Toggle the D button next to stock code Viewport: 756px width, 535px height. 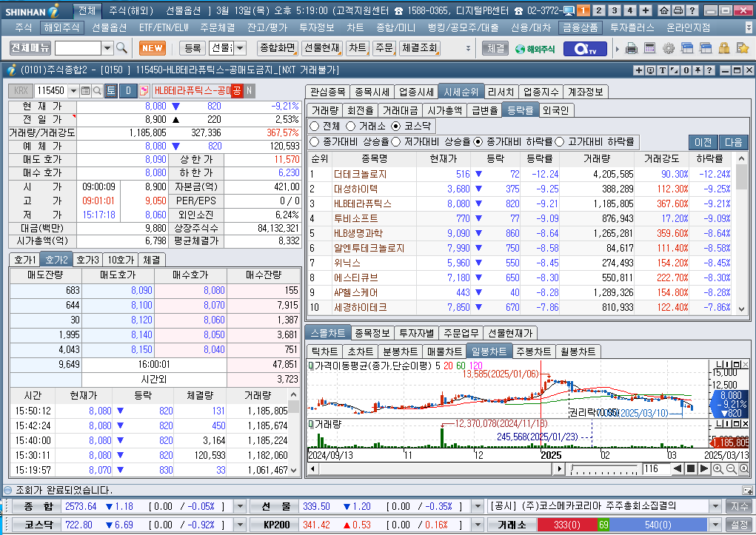coord(128,90)
